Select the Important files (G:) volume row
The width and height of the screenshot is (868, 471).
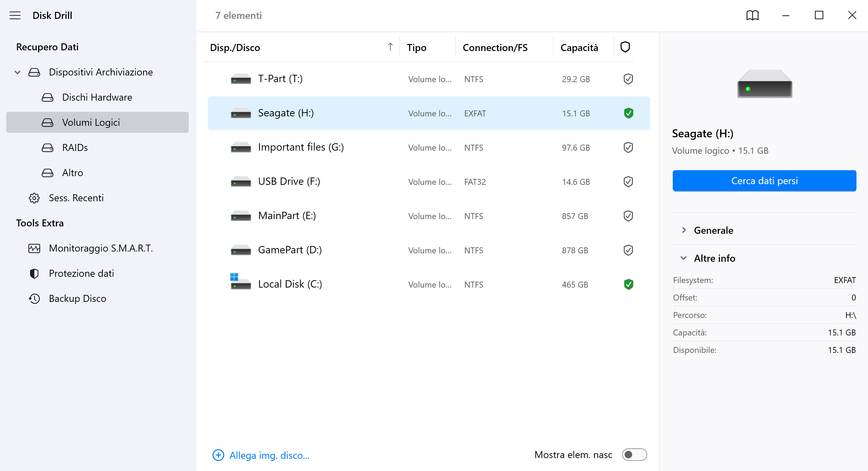(x=429, y=147)
